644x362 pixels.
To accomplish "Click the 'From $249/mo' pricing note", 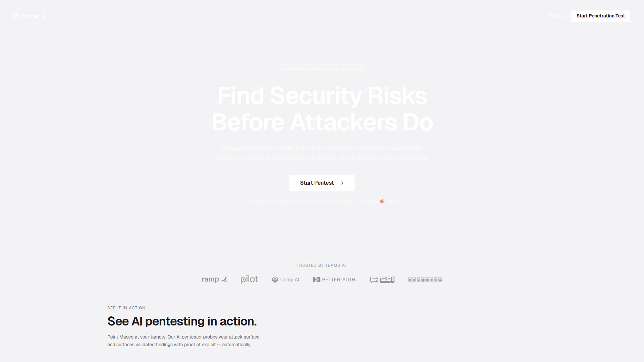I will pos(259,201).
